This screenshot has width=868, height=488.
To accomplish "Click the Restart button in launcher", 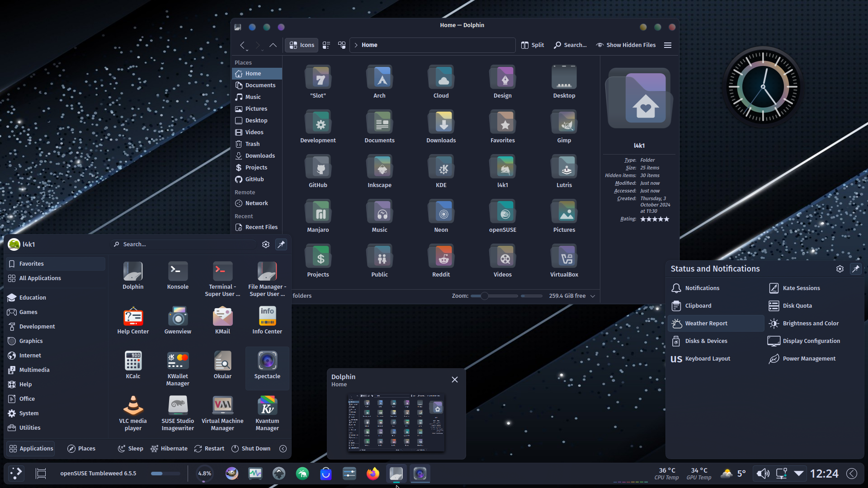I will (209, 449).
